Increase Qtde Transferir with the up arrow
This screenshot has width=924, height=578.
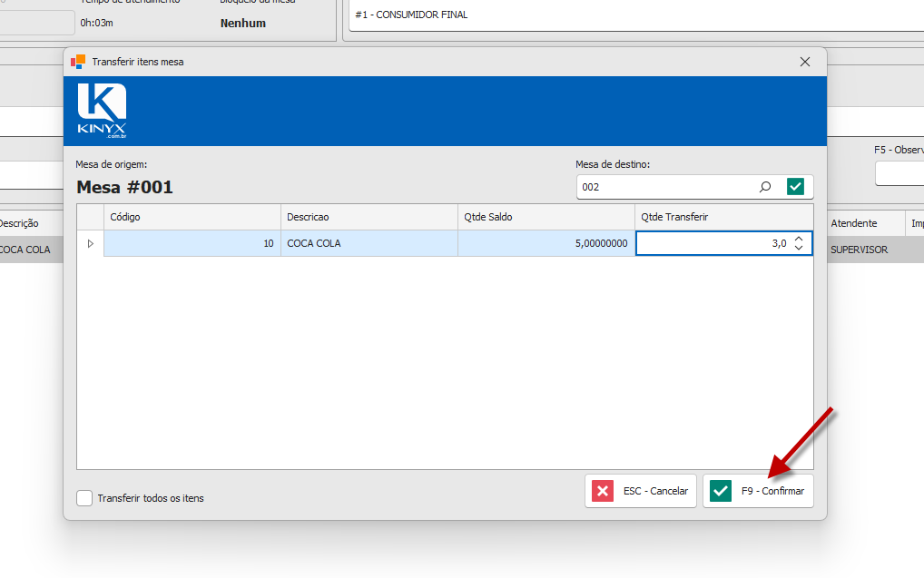click(x=799, y=240)
